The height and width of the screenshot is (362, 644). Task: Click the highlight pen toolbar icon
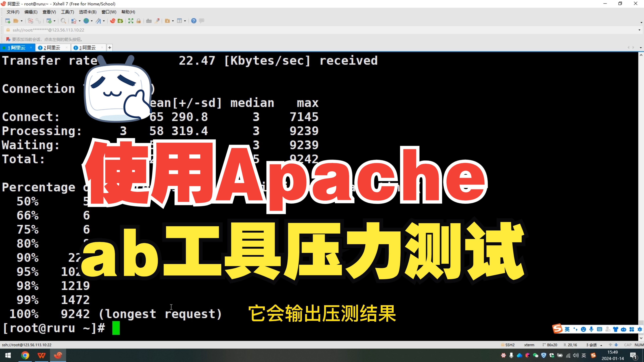(157, 21)
